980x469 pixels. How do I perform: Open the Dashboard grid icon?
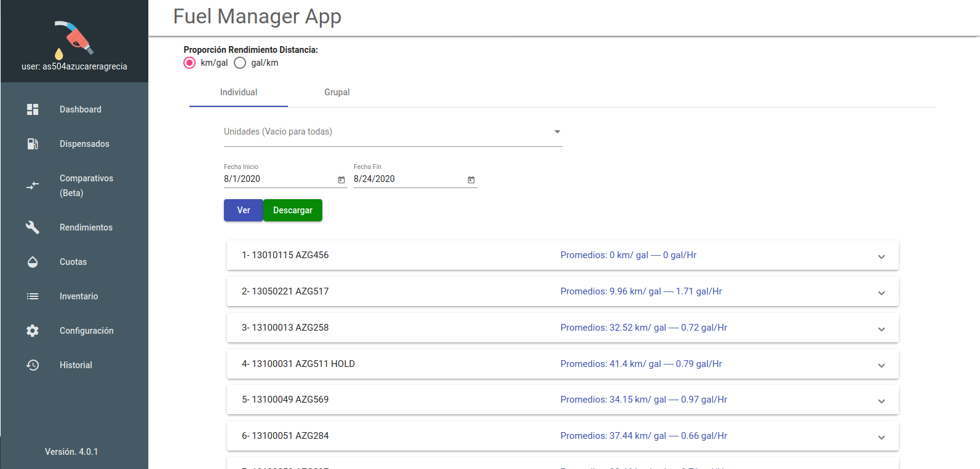(x=33, y=109)
